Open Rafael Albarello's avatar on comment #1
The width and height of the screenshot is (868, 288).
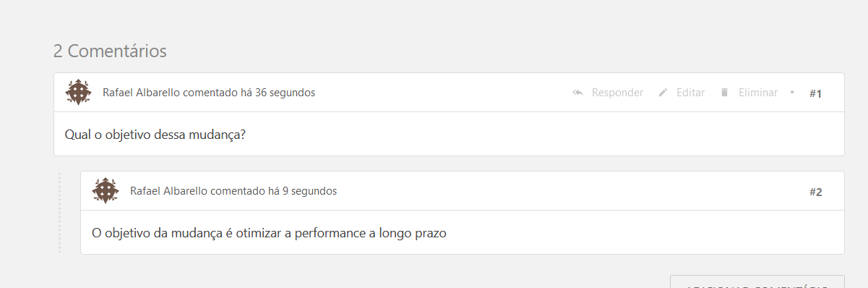(78, 93)
